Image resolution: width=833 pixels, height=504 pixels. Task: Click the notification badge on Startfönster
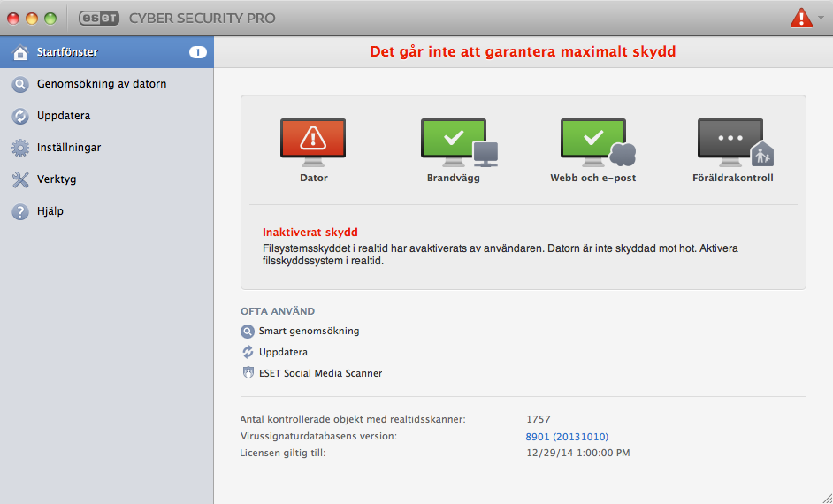pyautogui.click(x=197, y=52)
